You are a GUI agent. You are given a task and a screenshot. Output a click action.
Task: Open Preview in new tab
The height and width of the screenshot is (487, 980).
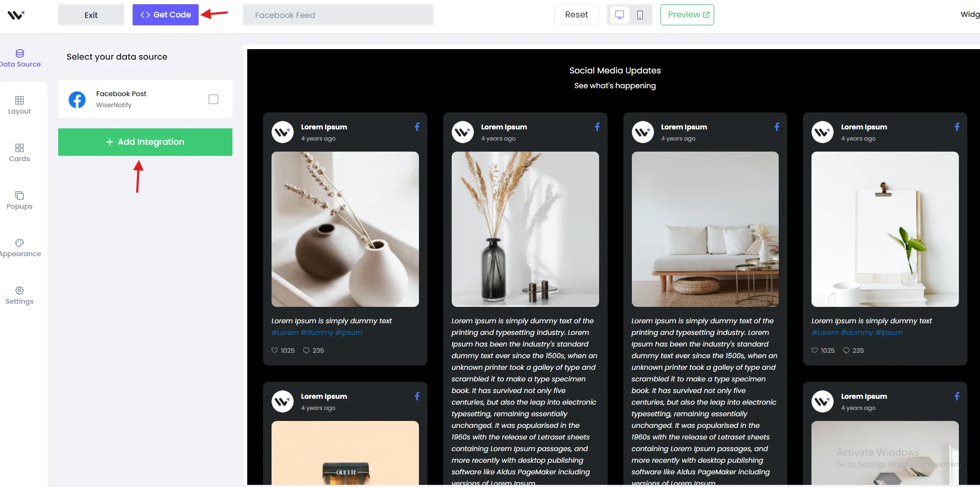point(687,15)
